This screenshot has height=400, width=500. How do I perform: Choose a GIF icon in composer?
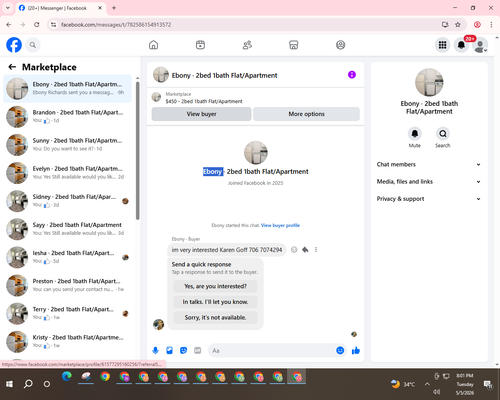click(x=198, y=350)
